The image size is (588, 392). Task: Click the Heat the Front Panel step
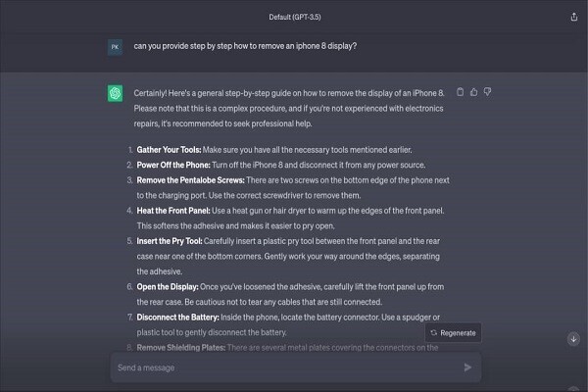(290, 218)
